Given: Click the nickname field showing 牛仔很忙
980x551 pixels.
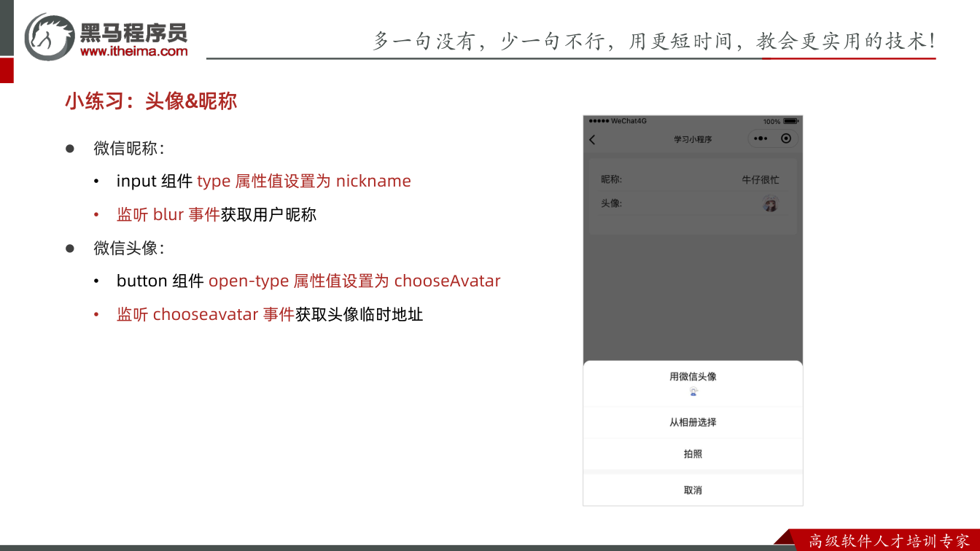Looking at the screenshot, I should [761, 179].
